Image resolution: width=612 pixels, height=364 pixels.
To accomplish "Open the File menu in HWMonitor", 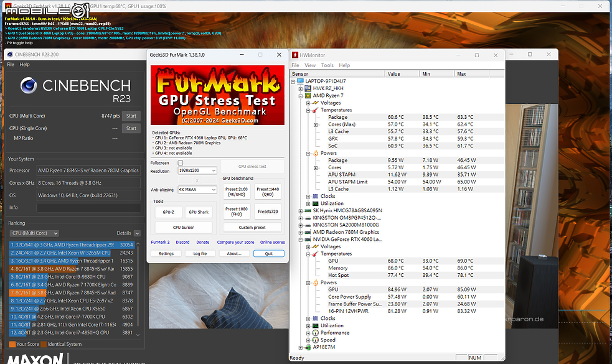I will pos(295,65).
